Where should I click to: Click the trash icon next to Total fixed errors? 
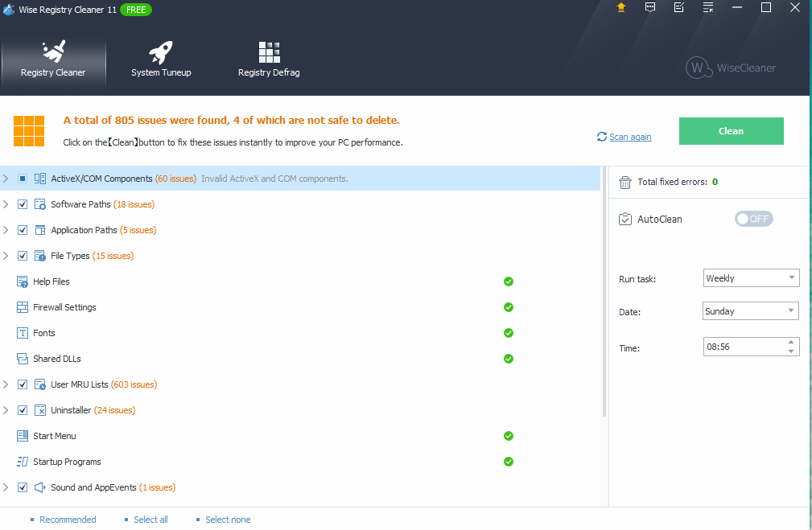[x=625, y=183]
